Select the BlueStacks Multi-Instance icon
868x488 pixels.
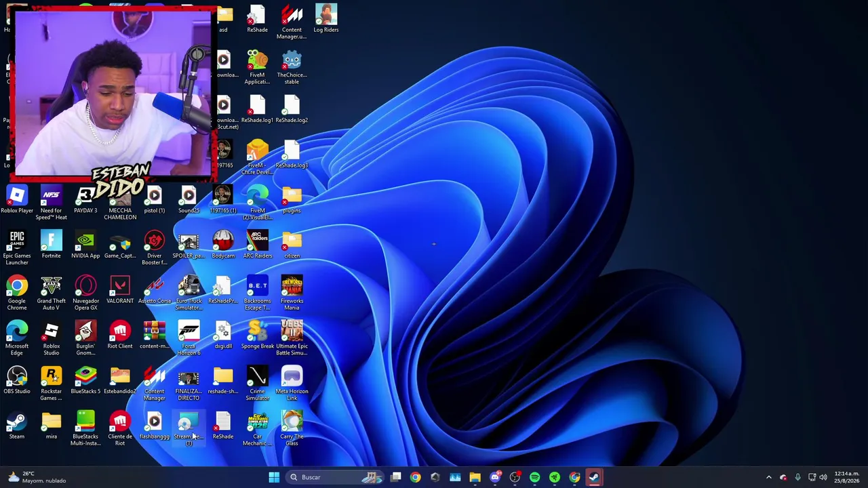85,429
